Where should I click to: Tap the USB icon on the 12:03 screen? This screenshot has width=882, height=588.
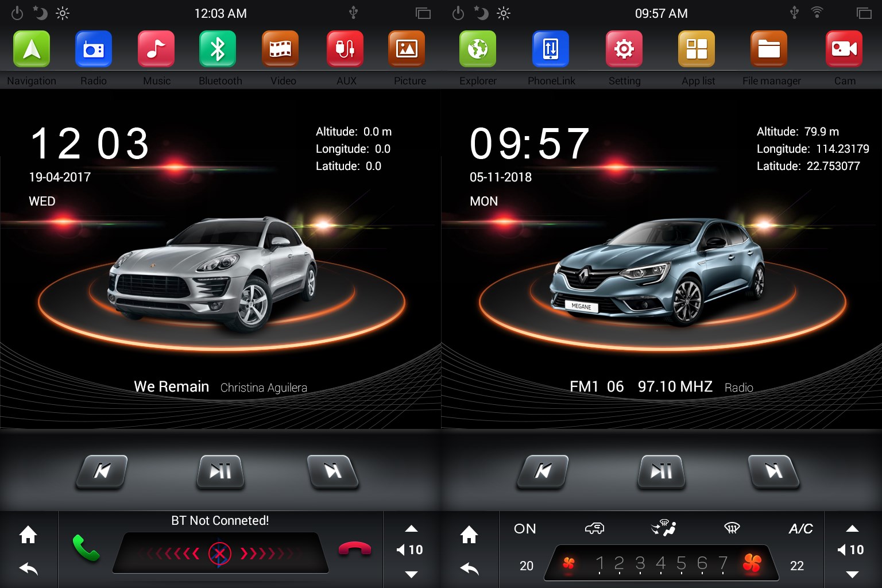[354, 12]
